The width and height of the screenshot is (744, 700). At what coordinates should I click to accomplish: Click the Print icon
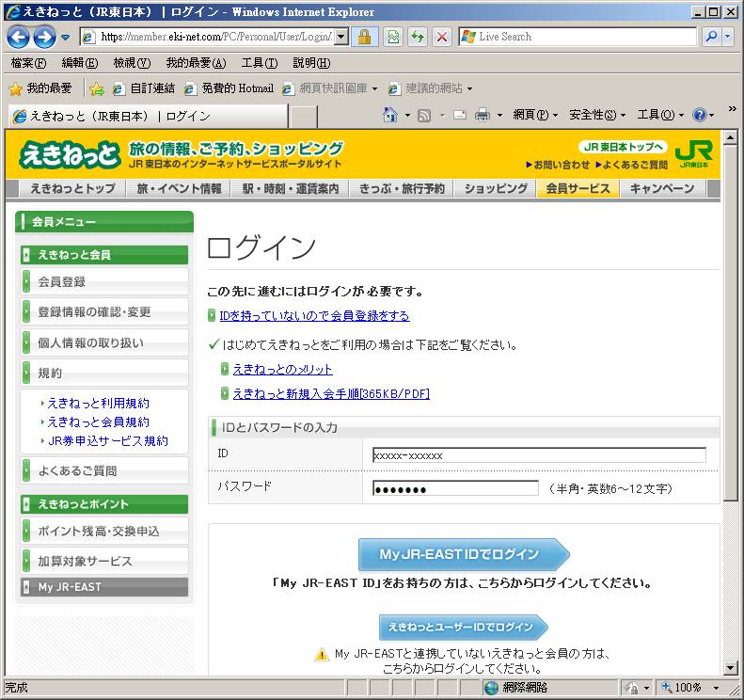coord(483,116)
